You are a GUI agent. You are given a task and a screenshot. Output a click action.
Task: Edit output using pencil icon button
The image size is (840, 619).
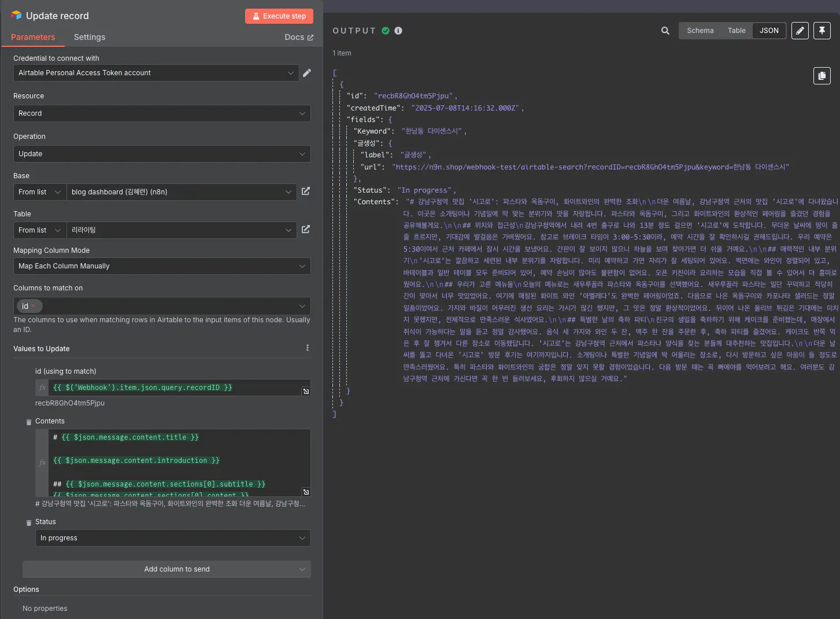pos(800,31)
